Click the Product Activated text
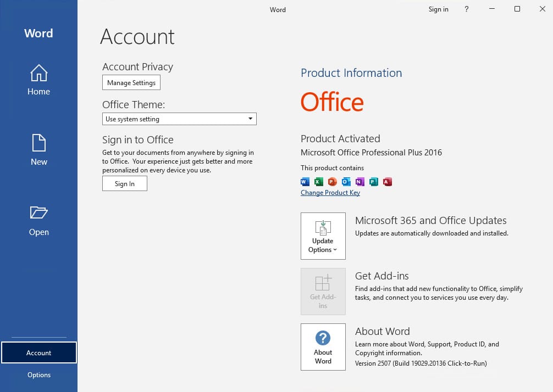This screenshot has width=553, height=392. tap(340, 139)
